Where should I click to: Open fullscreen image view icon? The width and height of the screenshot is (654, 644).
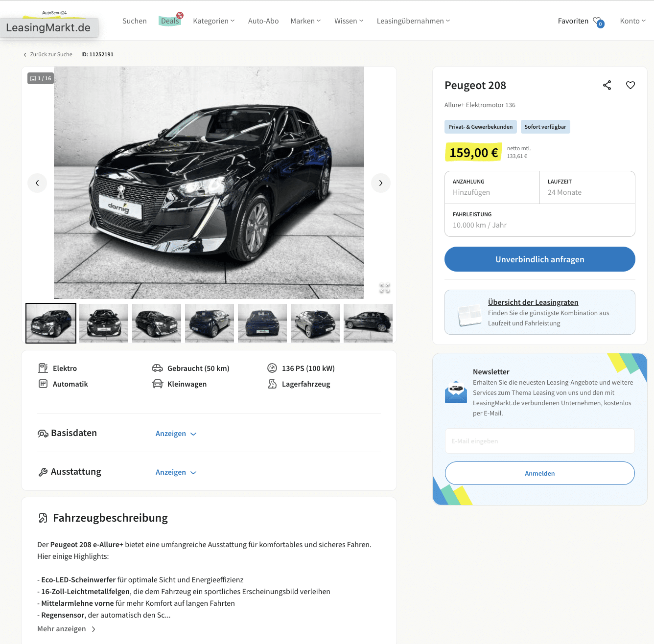[385, 288]
